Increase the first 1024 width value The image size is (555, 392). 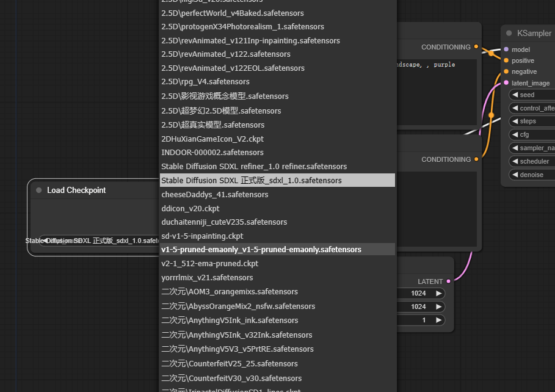439,293
